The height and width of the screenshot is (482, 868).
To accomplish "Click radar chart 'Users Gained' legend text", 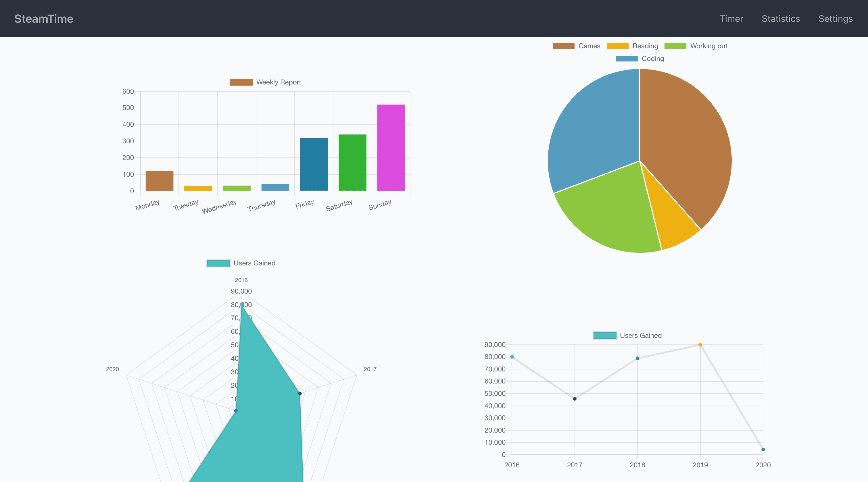I will (254, 263).
